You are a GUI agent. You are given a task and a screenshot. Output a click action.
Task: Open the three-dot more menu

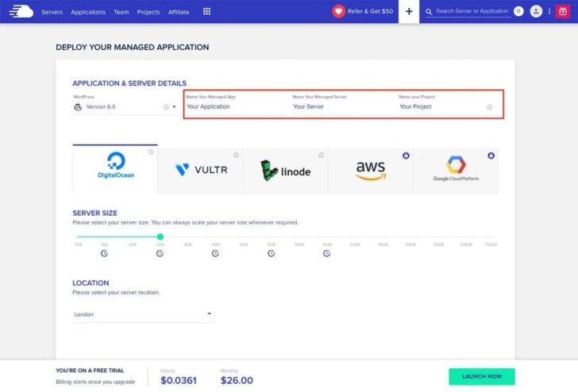[x=549, y=11]
